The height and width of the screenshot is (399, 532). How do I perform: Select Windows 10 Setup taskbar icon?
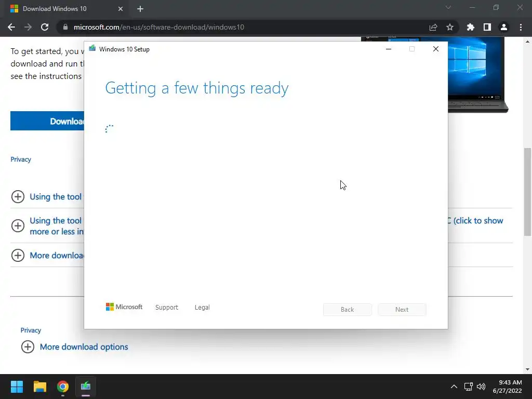click(x=86, y=387)
